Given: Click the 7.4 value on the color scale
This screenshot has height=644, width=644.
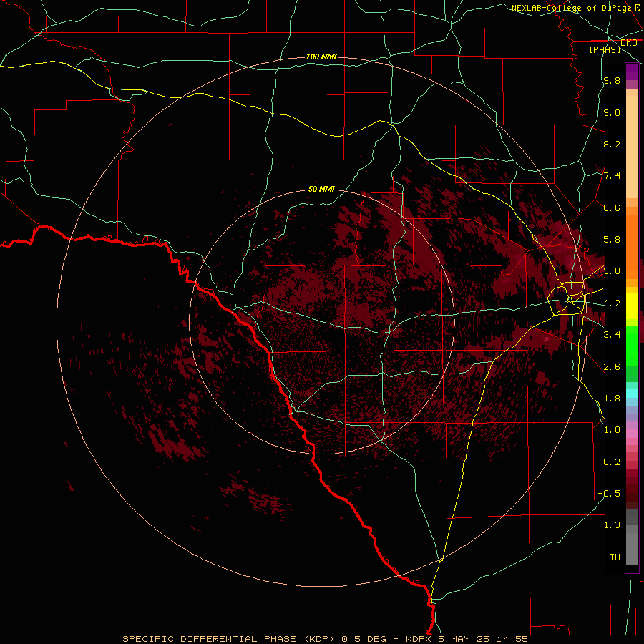Looking at the screenshot, I should 612,176.
